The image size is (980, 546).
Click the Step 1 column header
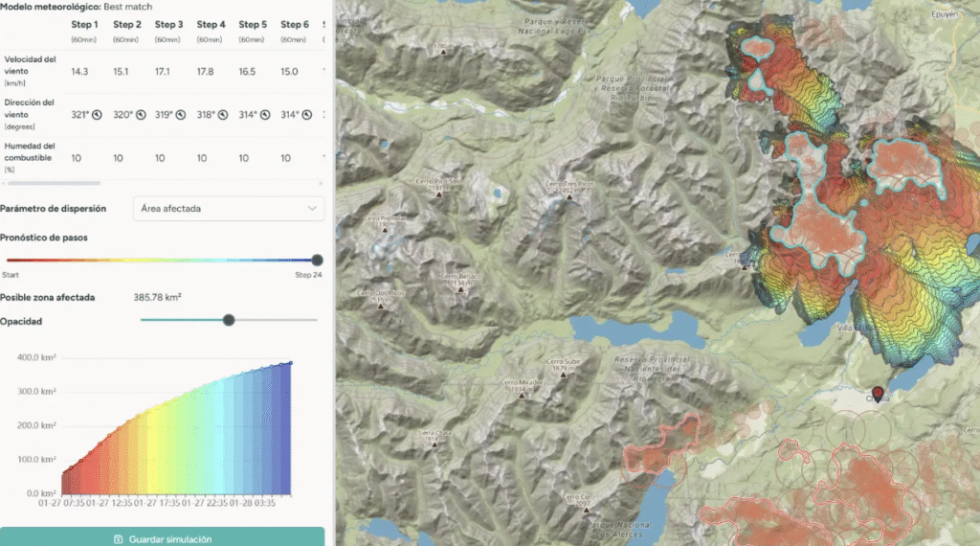tap(83, 24)
